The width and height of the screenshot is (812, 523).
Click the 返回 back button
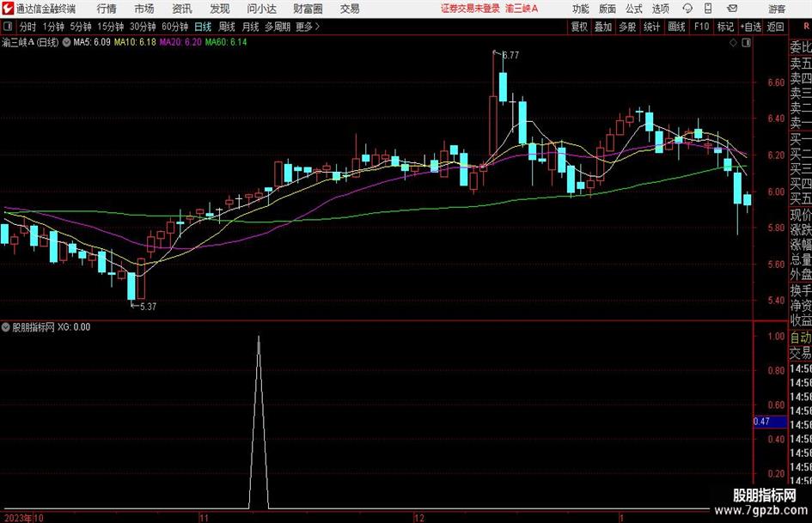coord(775,27)
